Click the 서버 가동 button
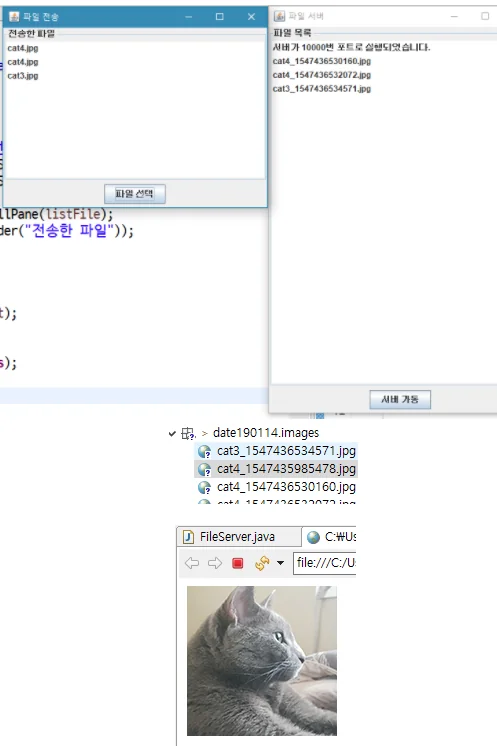497x746 pixels. coord(400,400)
